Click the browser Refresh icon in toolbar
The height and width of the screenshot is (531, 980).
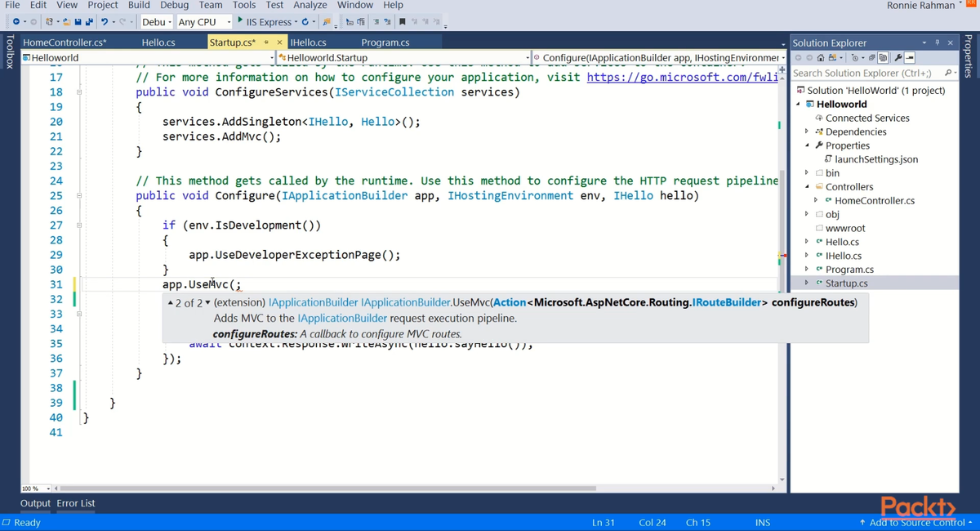pyautogui.click(x=305, y=22)
